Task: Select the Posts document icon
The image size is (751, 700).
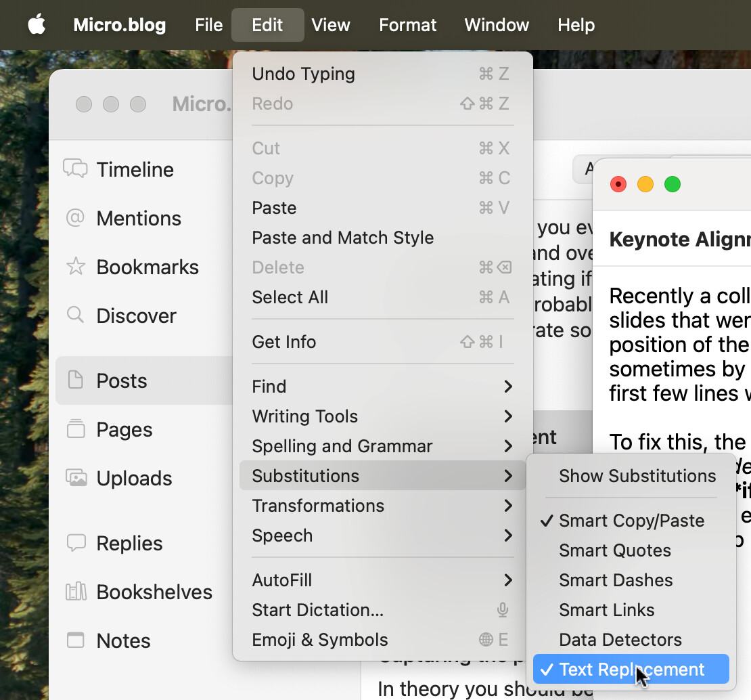Action: pyautogui.click(x=75, y=380)
